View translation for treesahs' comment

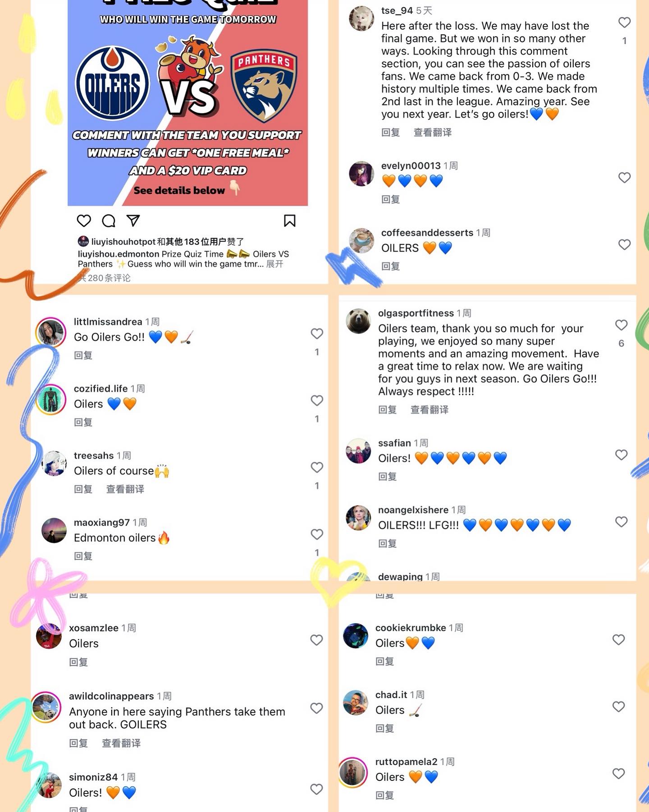(125, 489)
